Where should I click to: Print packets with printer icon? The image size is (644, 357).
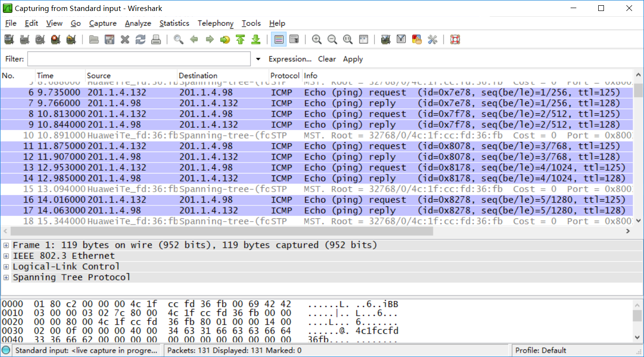[x=156, y=40]
